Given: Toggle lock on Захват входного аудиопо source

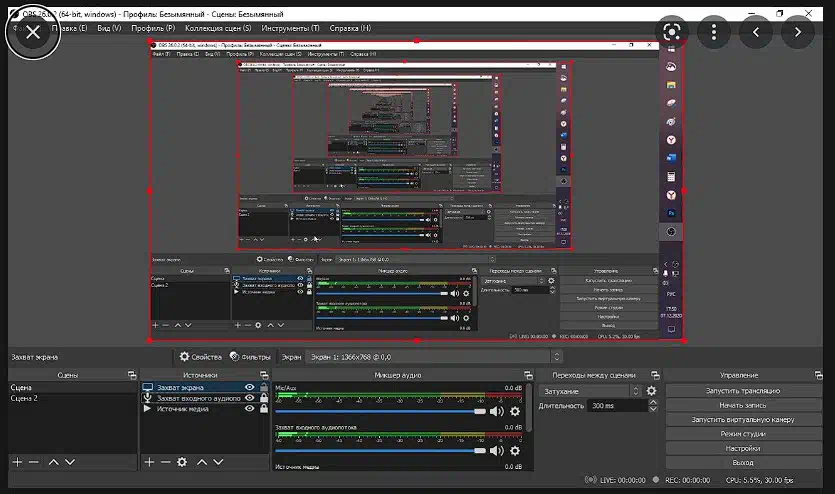Looking at the screenshot, I should (264, 398).
